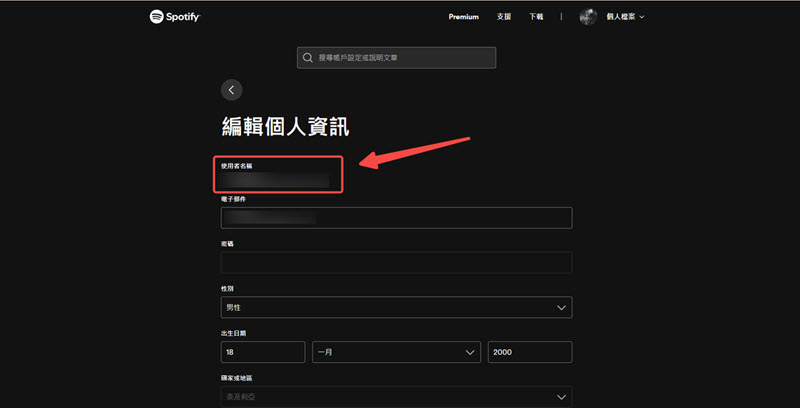Open the birth month dropdown 一月

click(x=396, y=352)
